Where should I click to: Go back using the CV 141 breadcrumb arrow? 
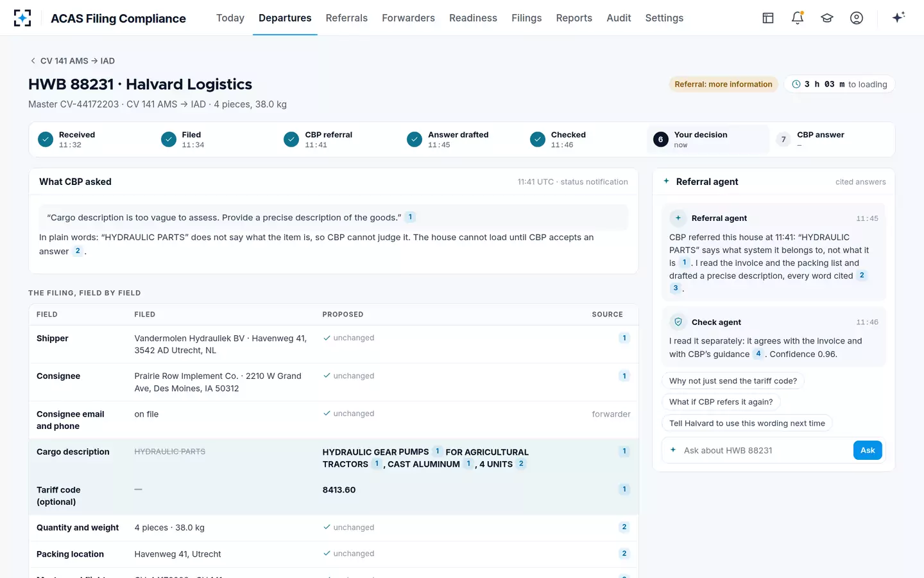click(33, 61)
